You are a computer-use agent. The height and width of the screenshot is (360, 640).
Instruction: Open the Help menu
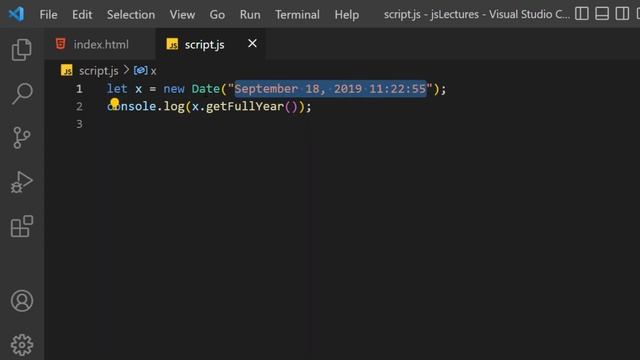click(x=347, y=15)
